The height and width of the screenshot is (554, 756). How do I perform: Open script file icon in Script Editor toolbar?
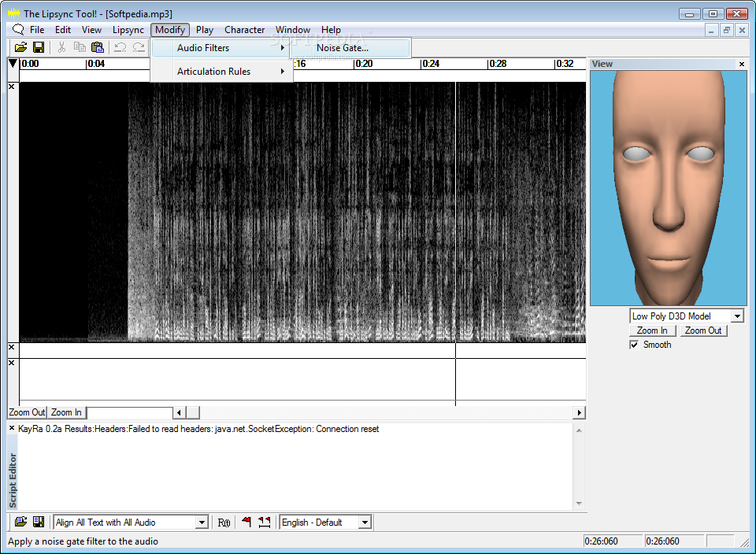pos(20,522)
